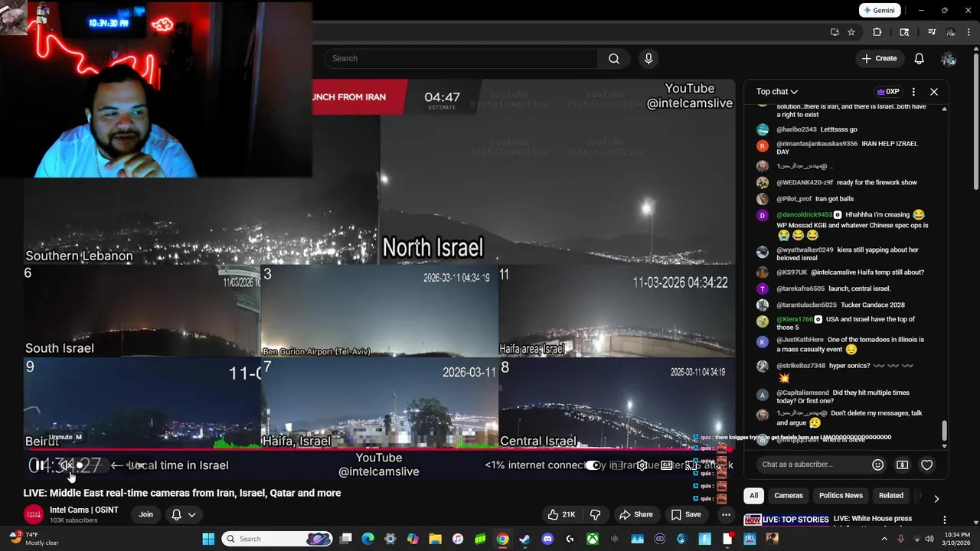
Task: Select the All filter chip
Action: point(753,495)
